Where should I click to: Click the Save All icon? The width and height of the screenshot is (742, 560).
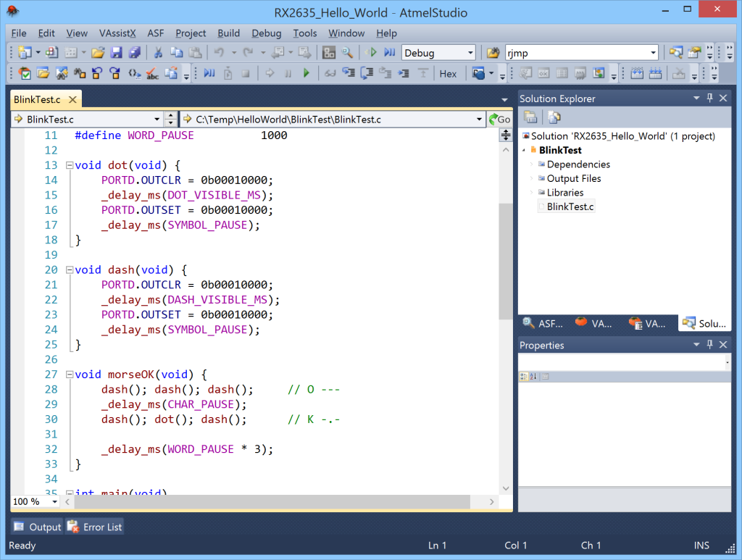point(134,52)
